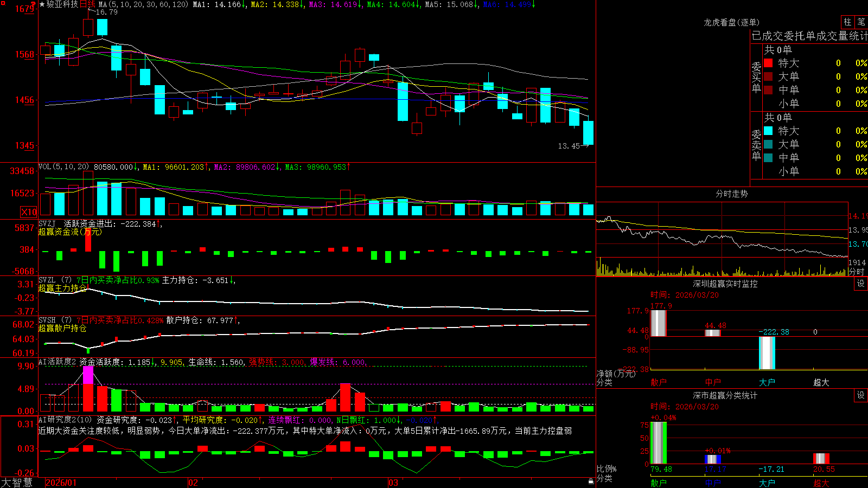The image size is (868, 488).
Task: Click the 爆发线: 6.000 label
Action: 339,362
